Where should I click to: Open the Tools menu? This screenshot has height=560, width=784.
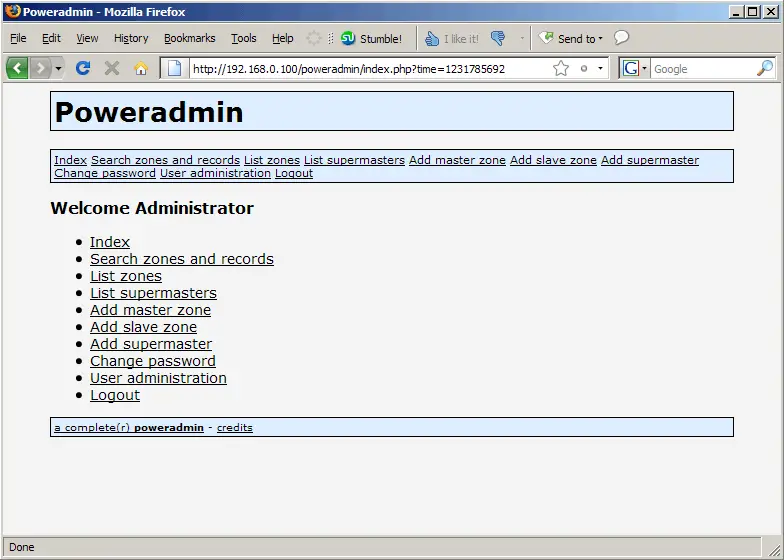(x=244, y=38)
